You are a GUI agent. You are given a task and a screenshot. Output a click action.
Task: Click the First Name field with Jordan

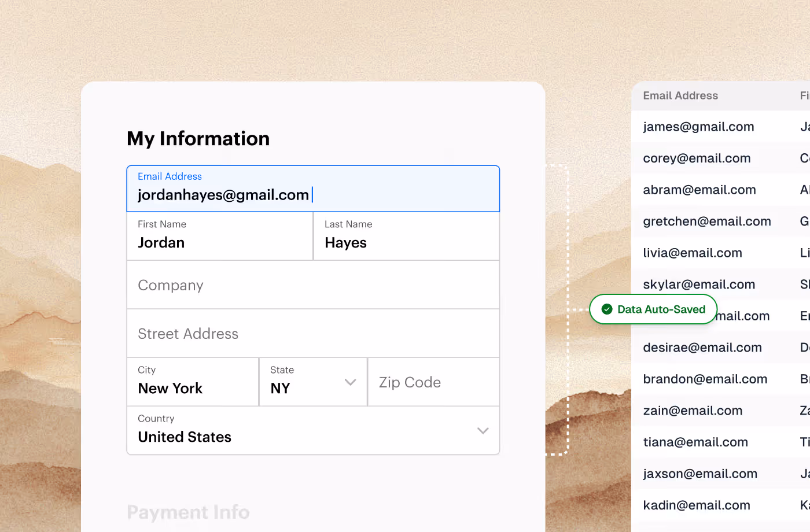point(220,237)
